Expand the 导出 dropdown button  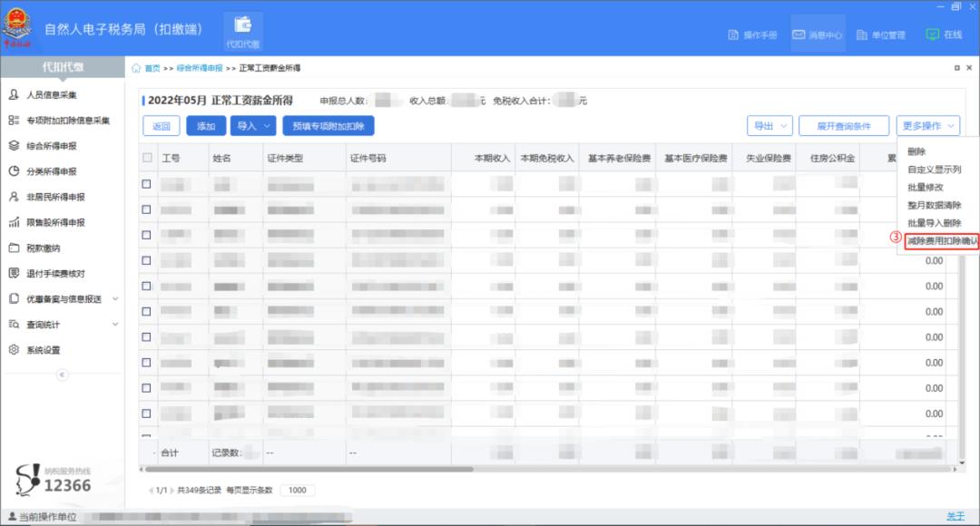point(769,126)
